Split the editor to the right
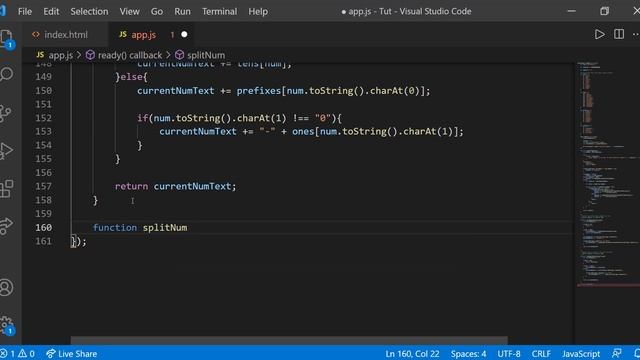Image resolution: width=640 pixels, height=360 pixels. tap(619, 34)
